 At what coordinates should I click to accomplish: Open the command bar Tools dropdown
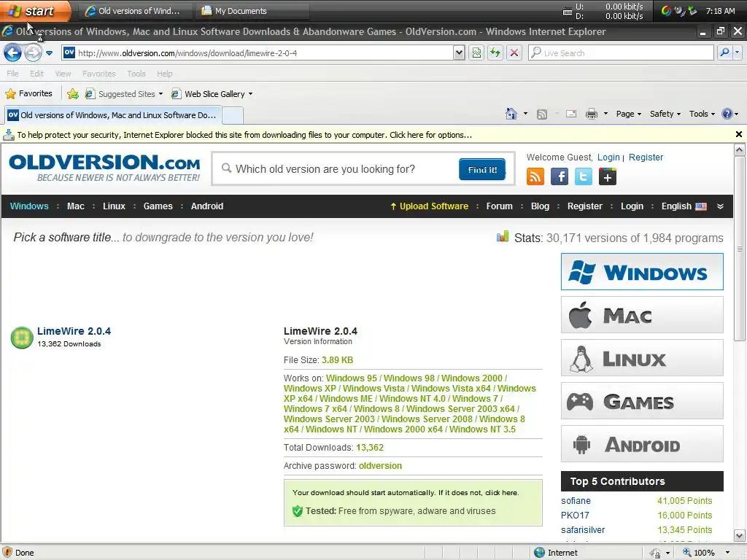[702, 114]
